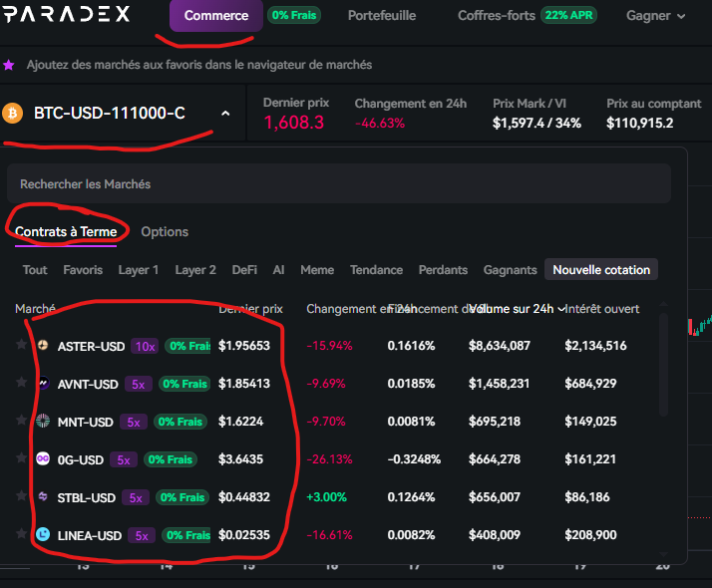712x588 pixels.
Task: Collapse the BTC-USD-111000-C market selector chevron
Action: [225, 114]
